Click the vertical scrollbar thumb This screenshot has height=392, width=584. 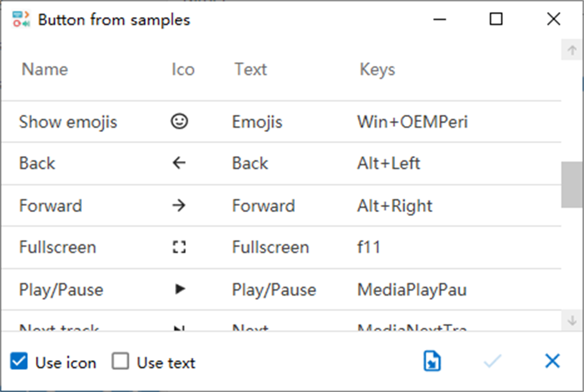[x=572, y=184]
